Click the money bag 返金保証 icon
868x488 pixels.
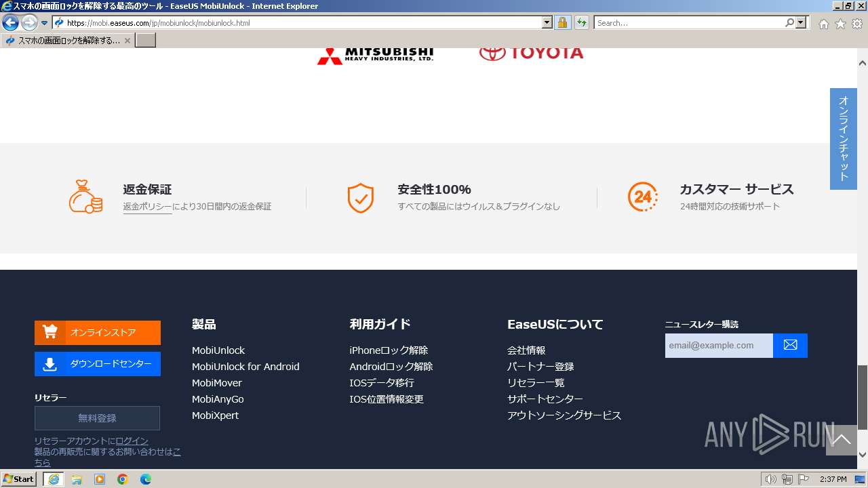[x=85, y=197]
